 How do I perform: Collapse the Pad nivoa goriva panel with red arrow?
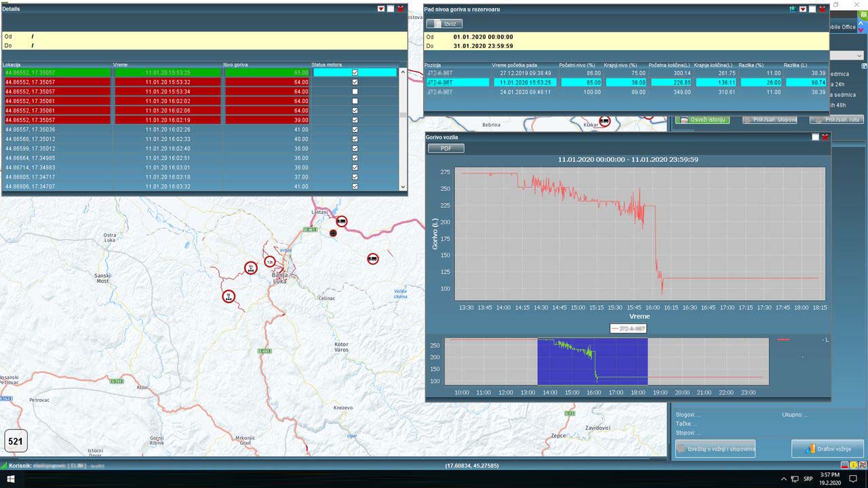(x=802, y=9)
